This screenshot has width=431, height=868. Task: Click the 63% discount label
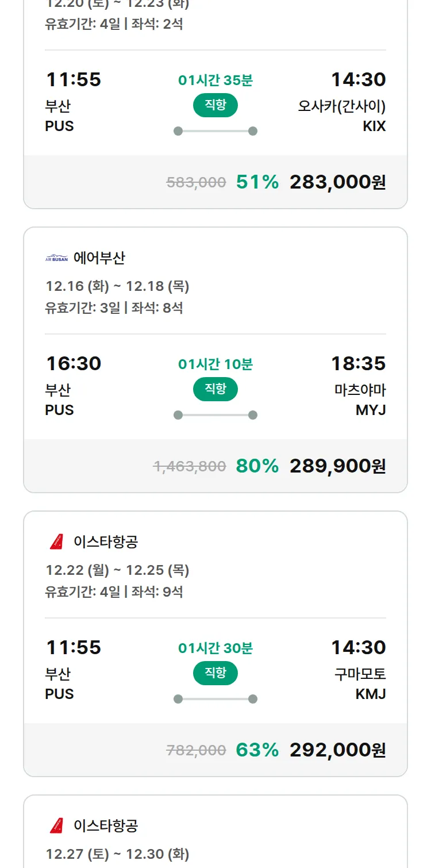[x=257, y=750]
